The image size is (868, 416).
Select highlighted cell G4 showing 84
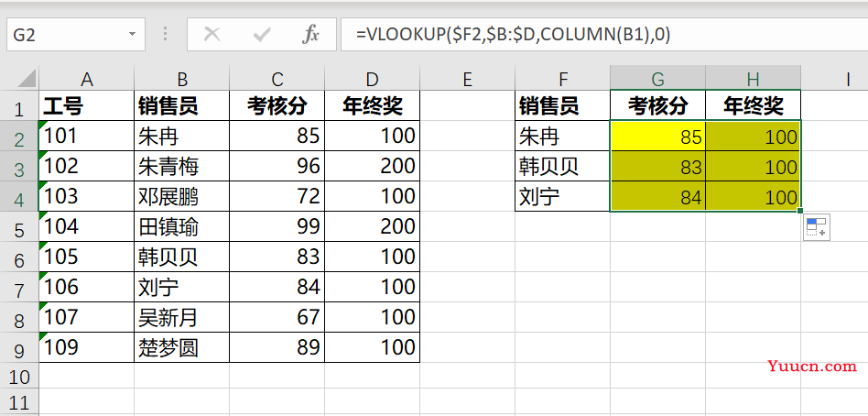pyautogui.click(x=657, y=196)
